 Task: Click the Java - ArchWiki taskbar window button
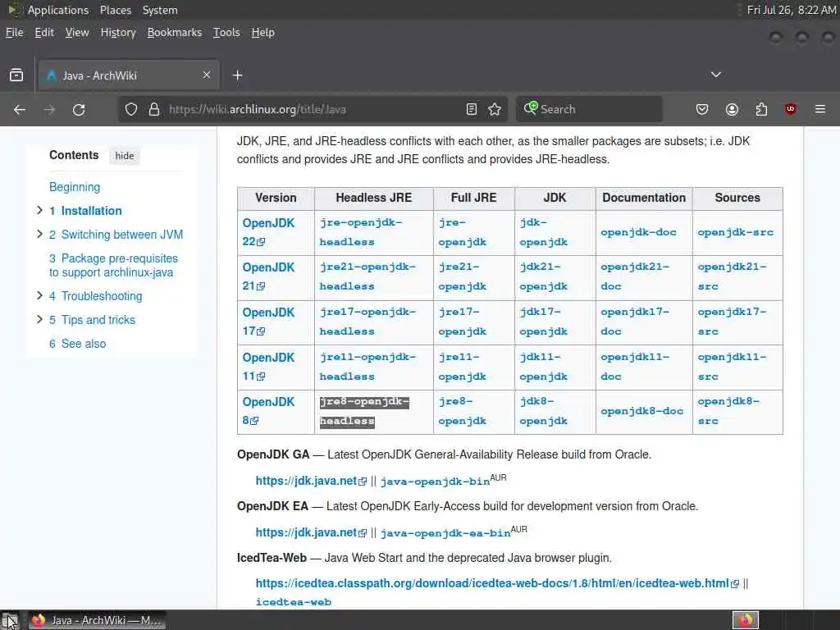coord(97,620)
